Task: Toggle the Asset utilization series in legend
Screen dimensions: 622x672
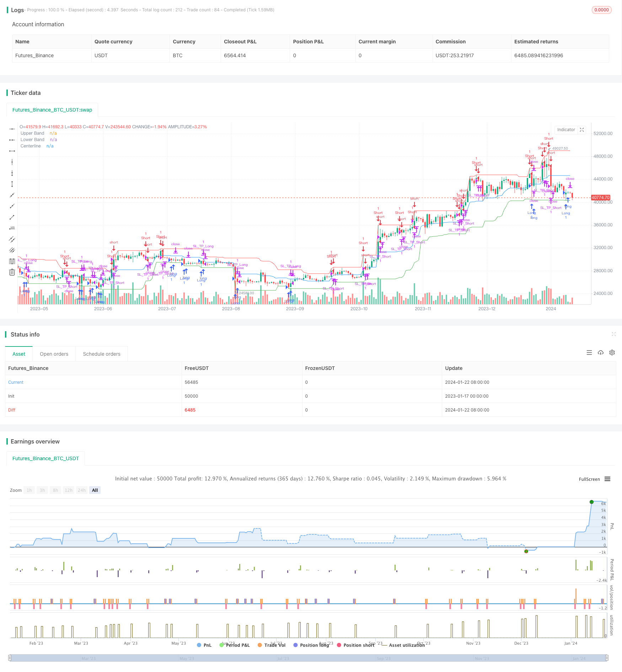Action: coord(403,645)
